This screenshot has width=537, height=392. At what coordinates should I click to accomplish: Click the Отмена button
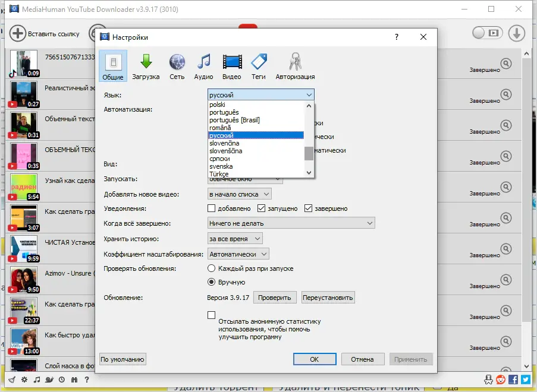click(x=362, y=359)
